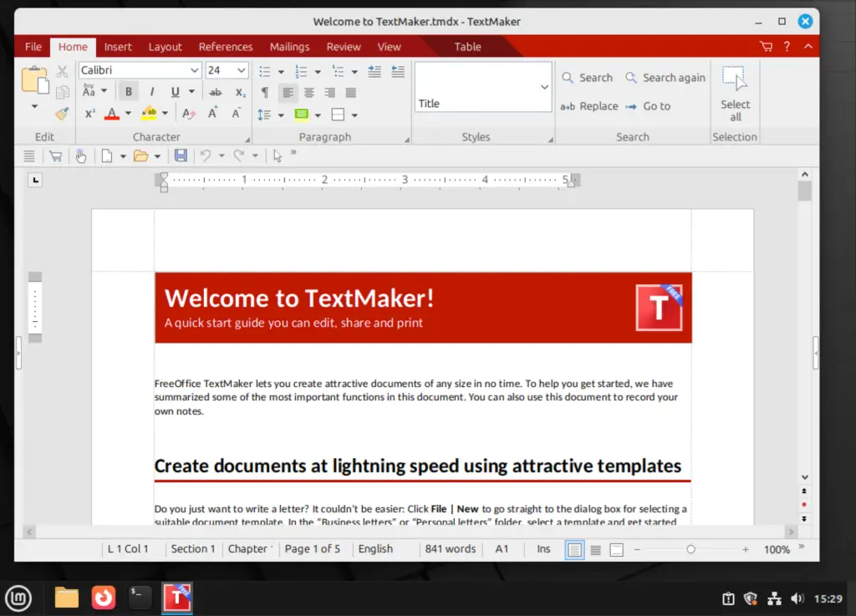This screenshot has height=616, width=856.
Task: Click the Superscript x² icon
Action: (89, 114)
